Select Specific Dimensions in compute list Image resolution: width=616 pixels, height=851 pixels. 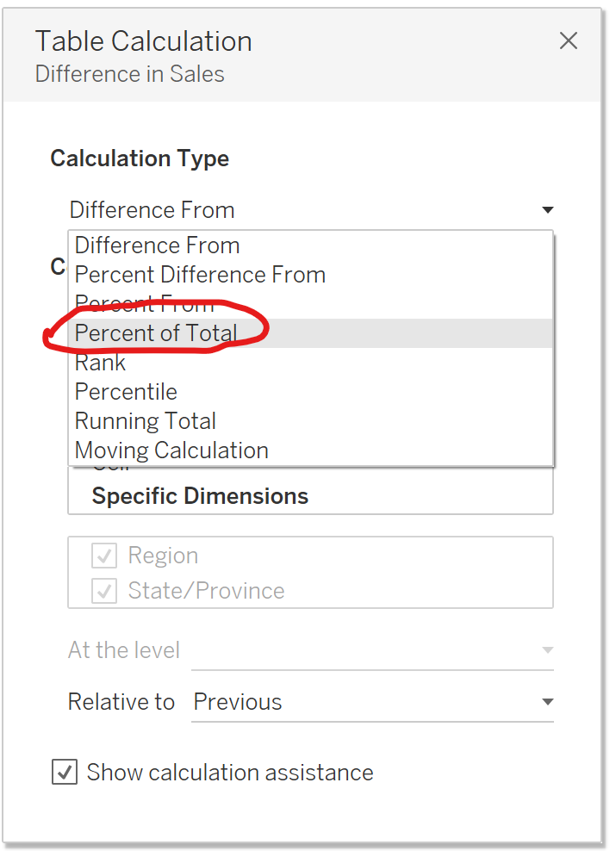(x=200, y=496)
